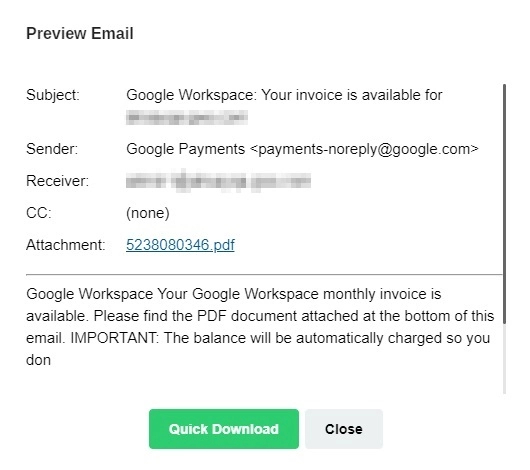Open the 5238080346.pdf attachment link
The width and height of the screenshot is (530, 470).
pyautogui.click(x=180, y=245)
